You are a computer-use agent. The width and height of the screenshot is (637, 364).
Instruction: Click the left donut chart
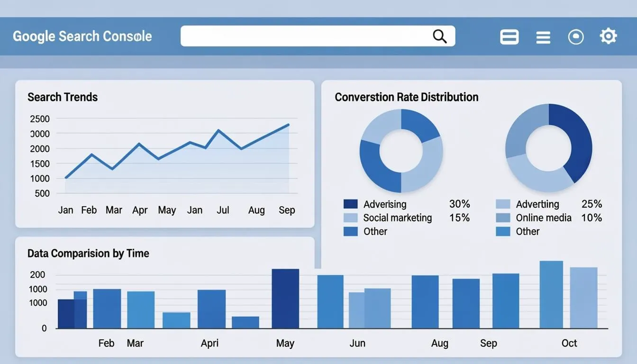(401, 151)
